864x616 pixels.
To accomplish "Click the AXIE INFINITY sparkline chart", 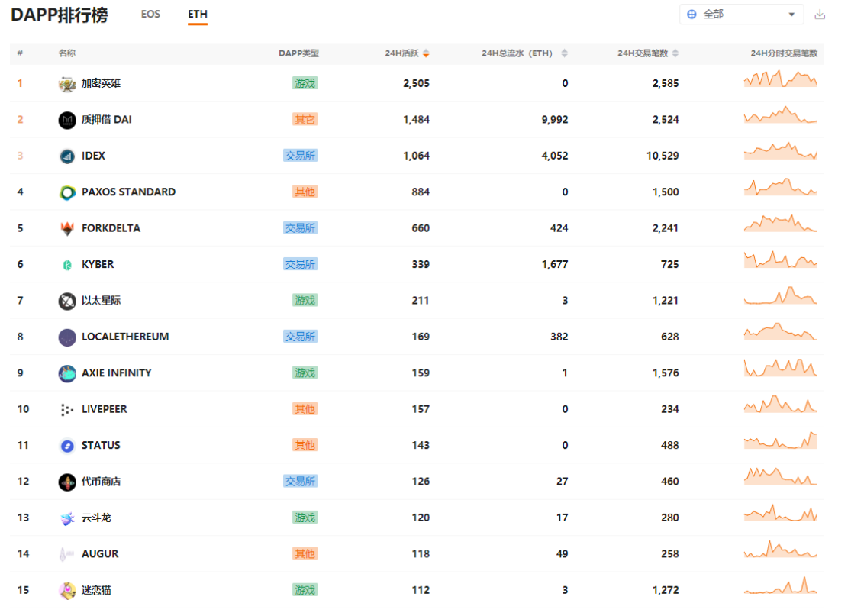I will (780, 368).
